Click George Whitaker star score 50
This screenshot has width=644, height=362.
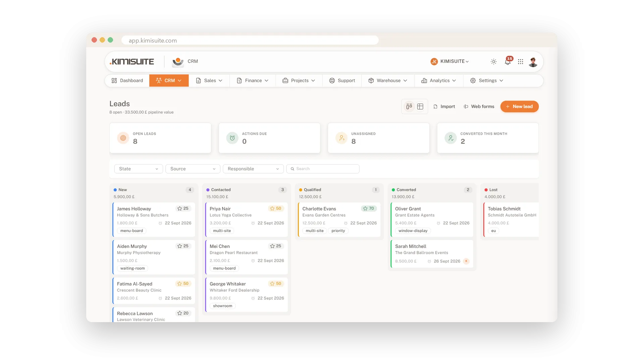pyautogui.click(x=276, y=284)
